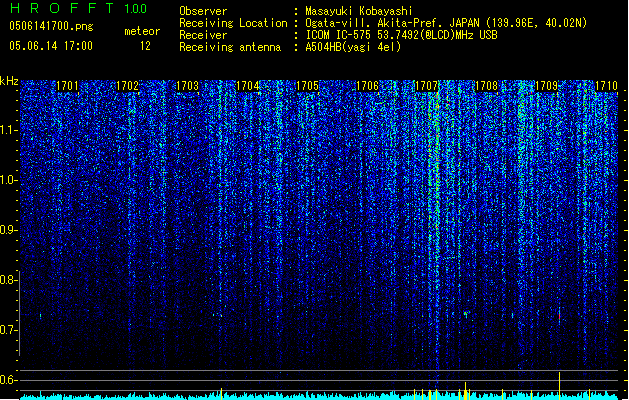Image resolution: width=629 pixels, height=400 pixels.
Task: Click the Receiver ICOM IC-575 value
Action: [401, 35]
